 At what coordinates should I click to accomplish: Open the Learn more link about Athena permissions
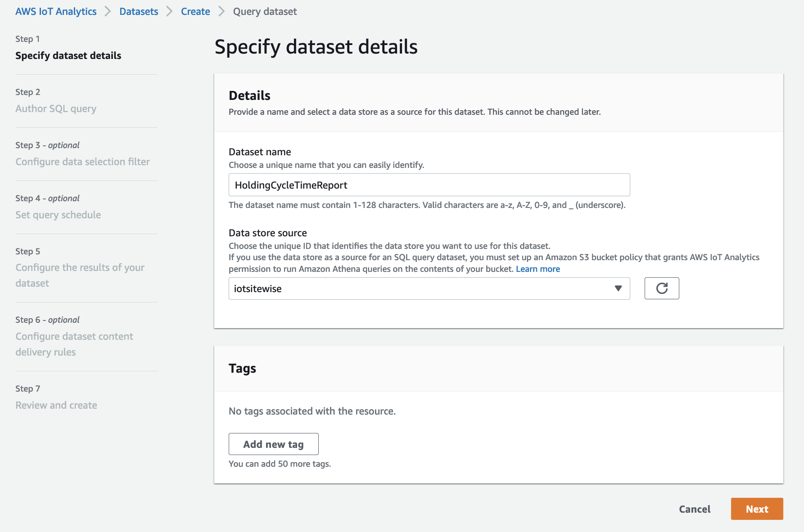[538, 269]
